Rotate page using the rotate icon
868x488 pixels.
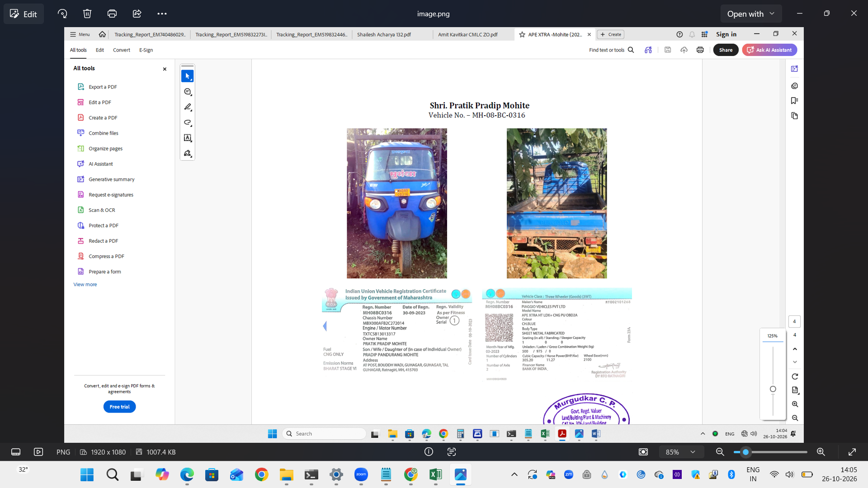tap(795, 376)
